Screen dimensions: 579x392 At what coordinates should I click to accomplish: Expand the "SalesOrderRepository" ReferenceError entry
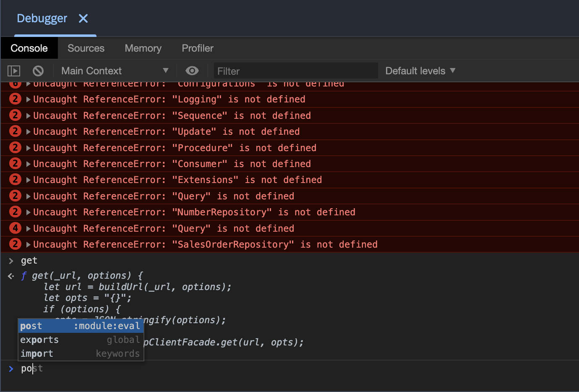[29, 245]
